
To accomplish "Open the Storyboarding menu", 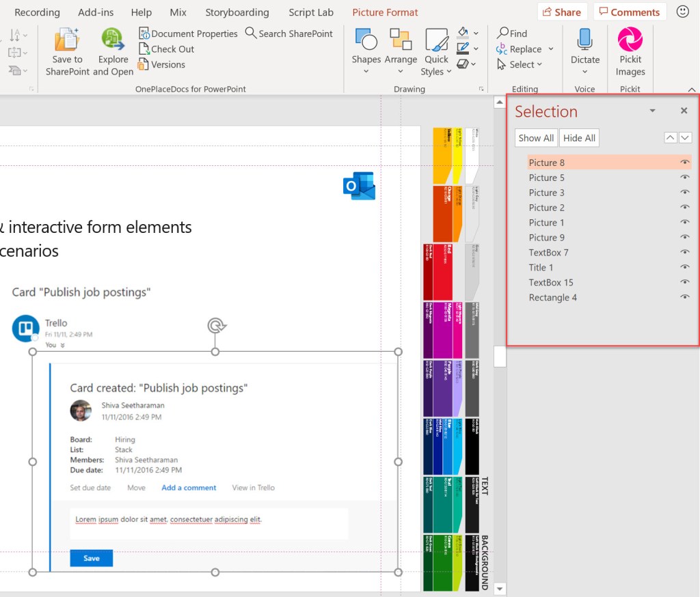I will pos(237,12).
